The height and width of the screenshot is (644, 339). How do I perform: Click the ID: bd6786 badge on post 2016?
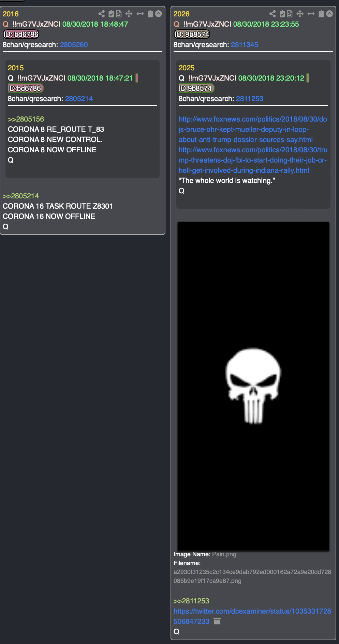[x=21, y=34]
